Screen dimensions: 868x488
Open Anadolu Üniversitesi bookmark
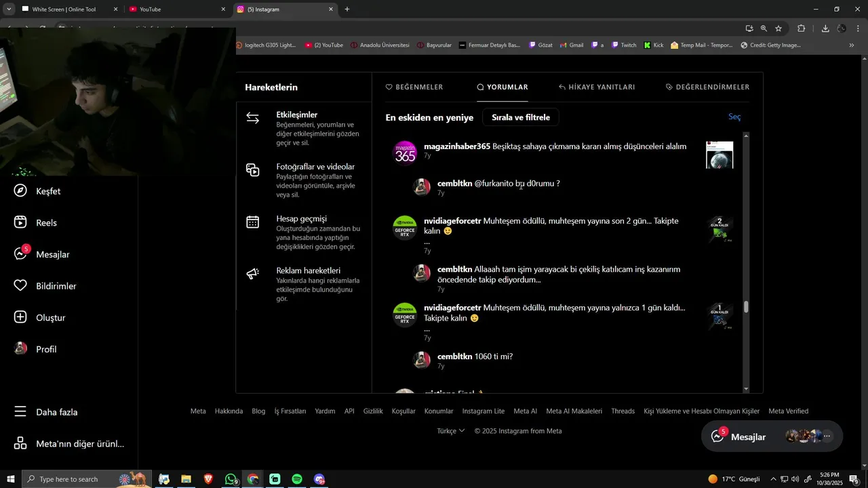pyautogui.click(x=380, y=45)
